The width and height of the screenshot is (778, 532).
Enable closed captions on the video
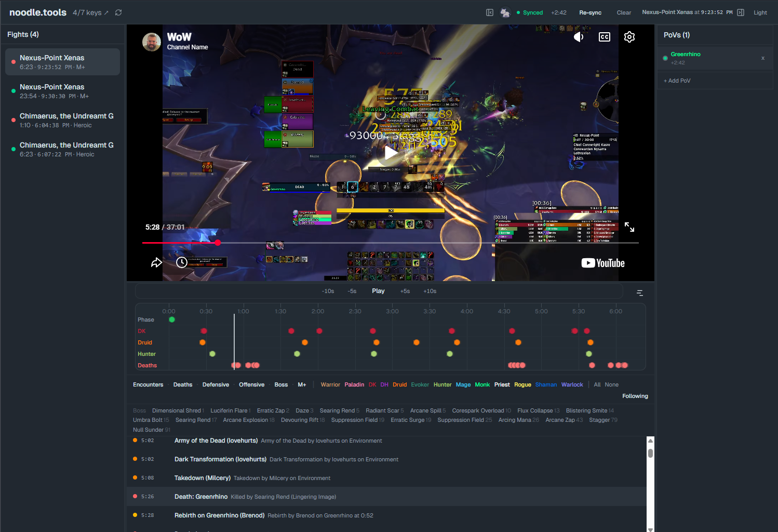tap(604, 37)
